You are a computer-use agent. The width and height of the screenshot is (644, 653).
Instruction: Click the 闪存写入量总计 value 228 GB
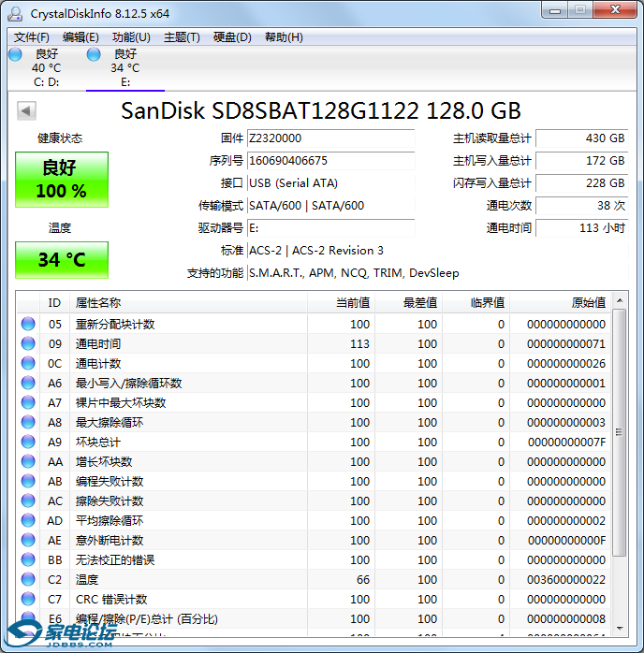582,183
